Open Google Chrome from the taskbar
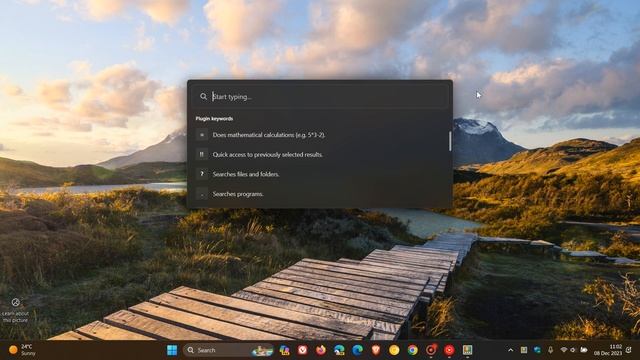The image size is (640, 360). (413, 350)
